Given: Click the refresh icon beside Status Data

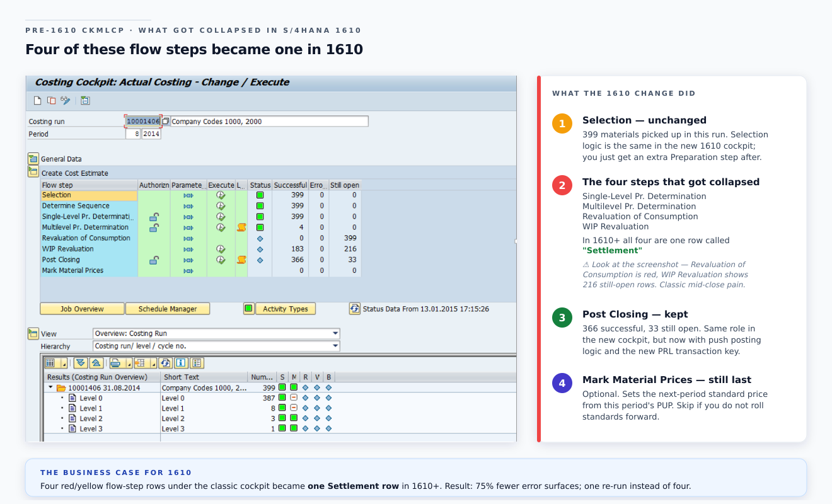Looking at the screenshot, I should click(x=355, y=309).
